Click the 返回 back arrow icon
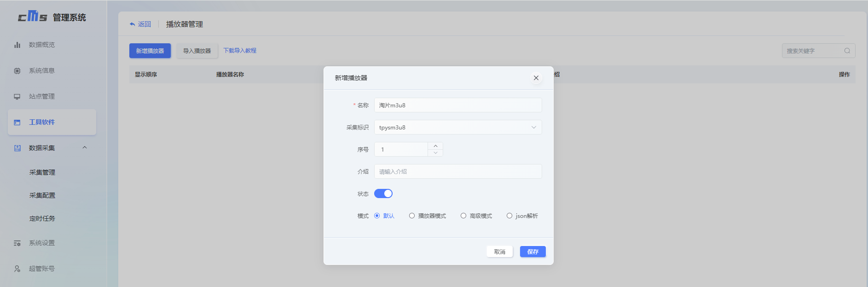 [x=133, y=24]
